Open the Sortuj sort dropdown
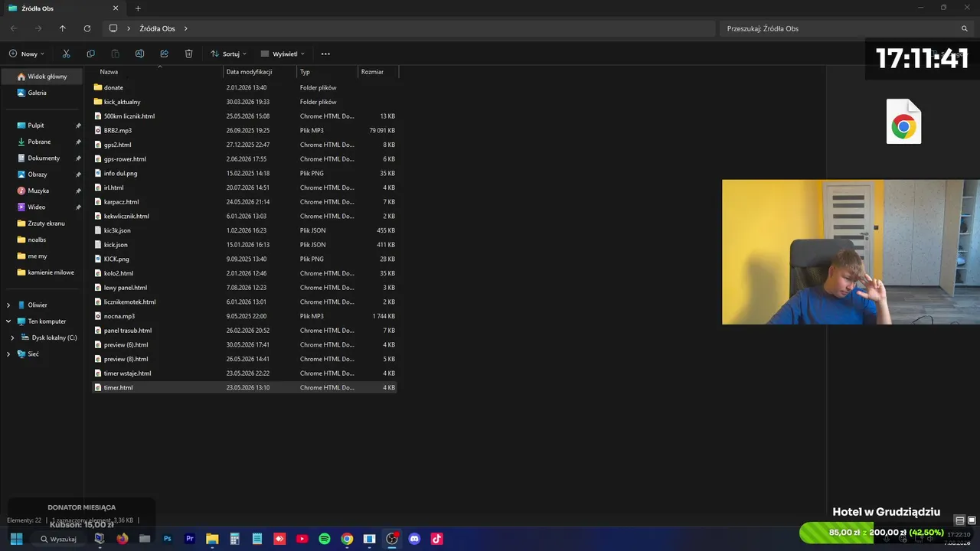Image resolution: width=980 pixels, height=551 pixels. point(228,54)
